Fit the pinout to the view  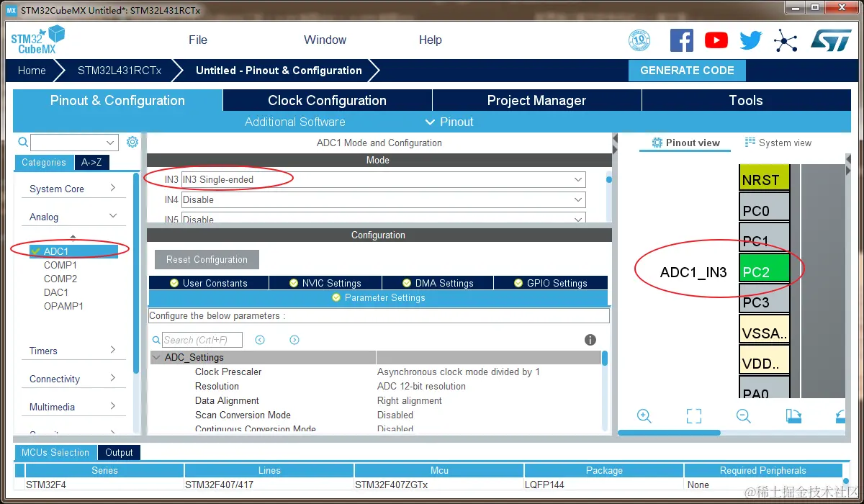tap(693, 416)
